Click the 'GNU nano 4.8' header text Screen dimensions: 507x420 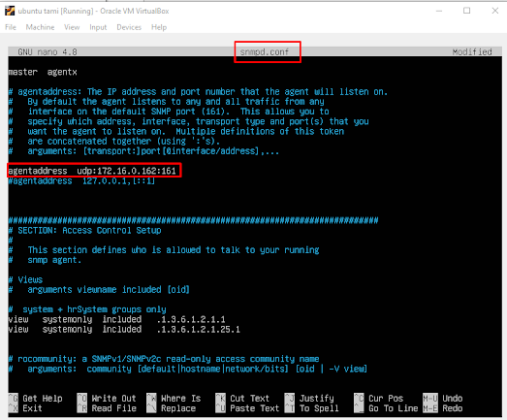click(x=48, y=51)
